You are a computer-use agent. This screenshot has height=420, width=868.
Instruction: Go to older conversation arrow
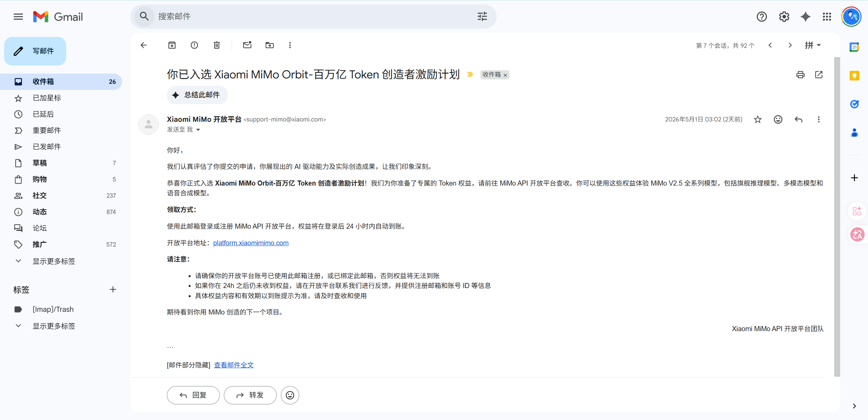790,45
